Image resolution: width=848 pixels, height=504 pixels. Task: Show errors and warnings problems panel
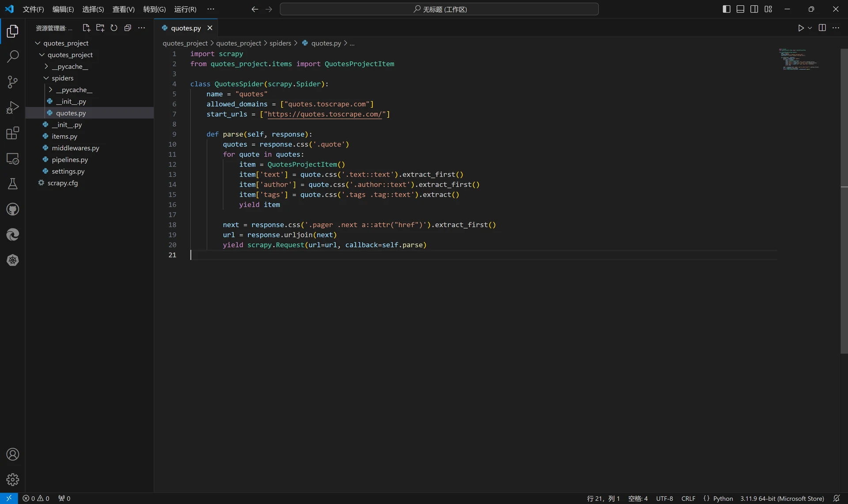pyautogui.click(x=36, y=498)
